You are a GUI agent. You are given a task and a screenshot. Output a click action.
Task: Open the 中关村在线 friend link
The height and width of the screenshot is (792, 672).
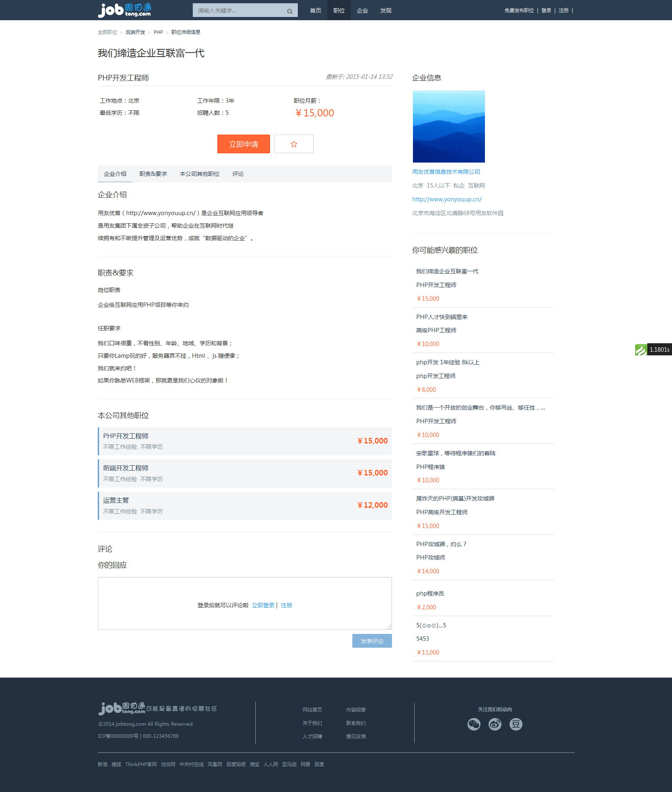click(x=192, y=765)
